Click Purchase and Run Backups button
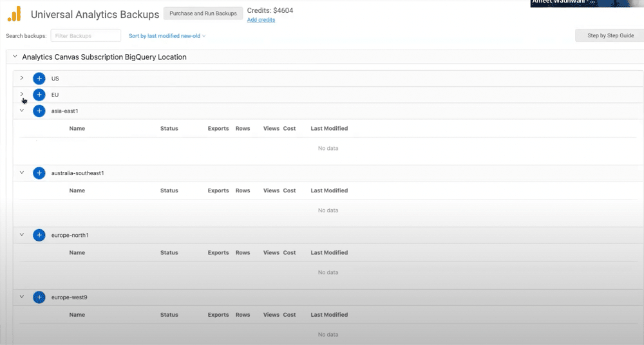Image resolution: width=644 pixels, height=345 pixels. 203,14
